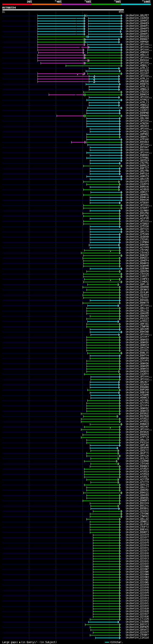Select hit label UniRef100_B9RH93
The width and height of the screenshot is (153, 644).
137,155
